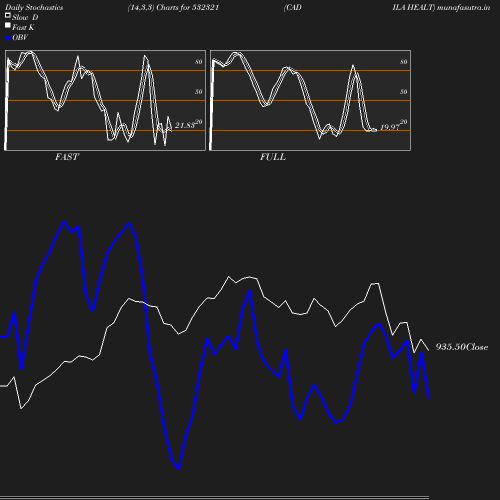Click the 'OBV' legend text

pyautogui.click(x=20, y=38)
